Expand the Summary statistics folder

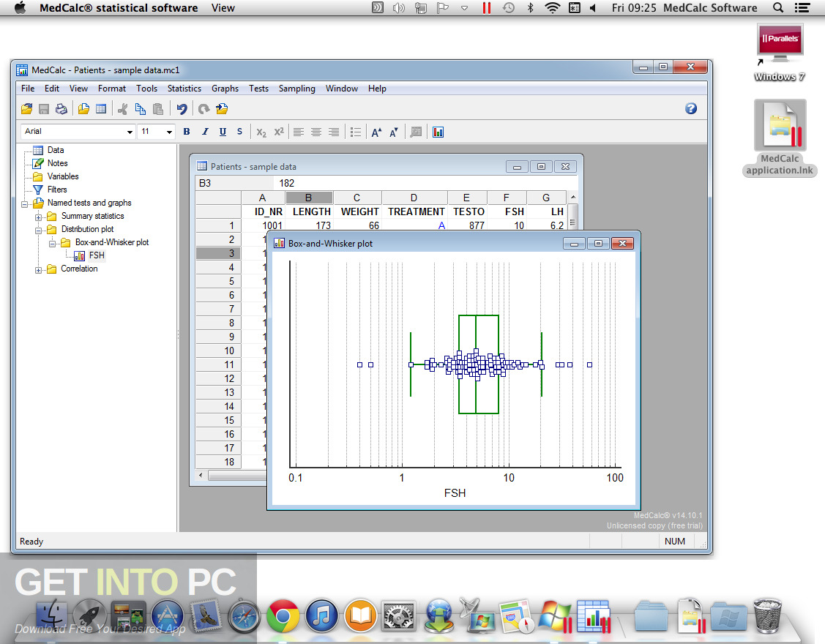click(x=38, y=217)
